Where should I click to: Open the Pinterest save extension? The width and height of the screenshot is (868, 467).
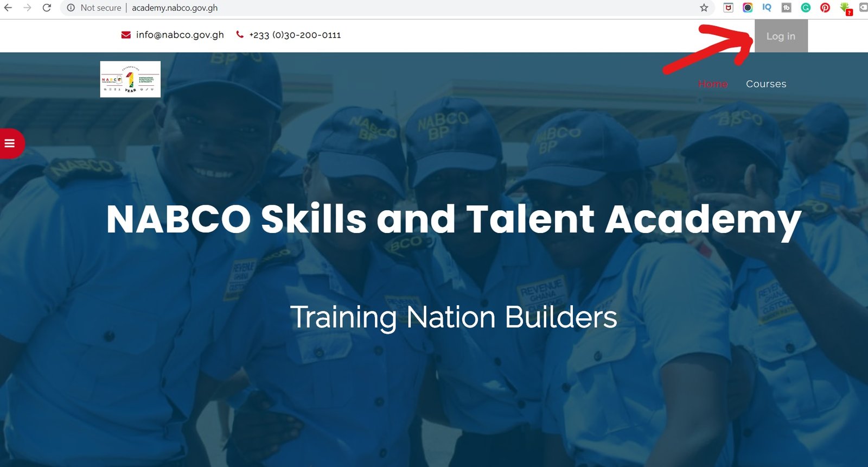click(825, 8)
